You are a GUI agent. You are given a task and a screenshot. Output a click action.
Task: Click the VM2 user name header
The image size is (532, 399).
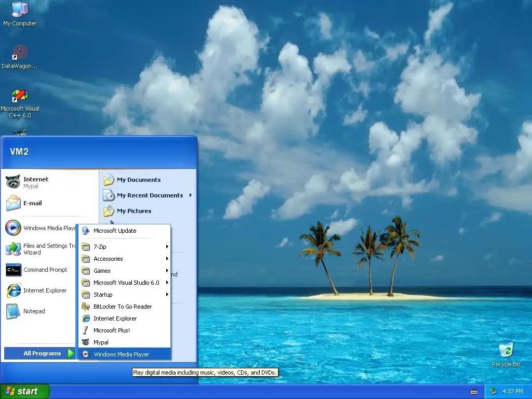point(19,152)
